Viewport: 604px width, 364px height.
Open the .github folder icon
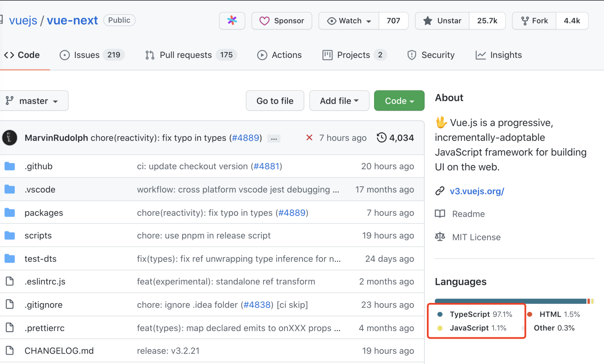click(10, 166)
